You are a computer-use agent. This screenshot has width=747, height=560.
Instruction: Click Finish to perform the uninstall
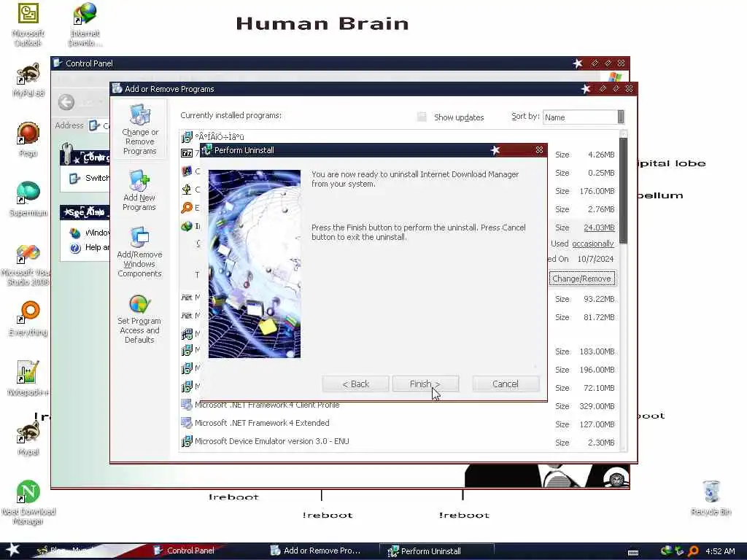pos(425,384)
